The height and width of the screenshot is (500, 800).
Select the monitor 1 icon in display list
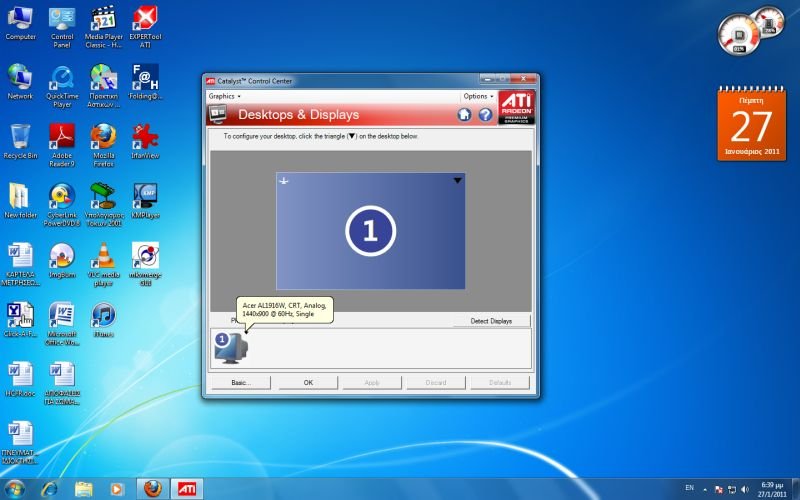tap(231, 348)
